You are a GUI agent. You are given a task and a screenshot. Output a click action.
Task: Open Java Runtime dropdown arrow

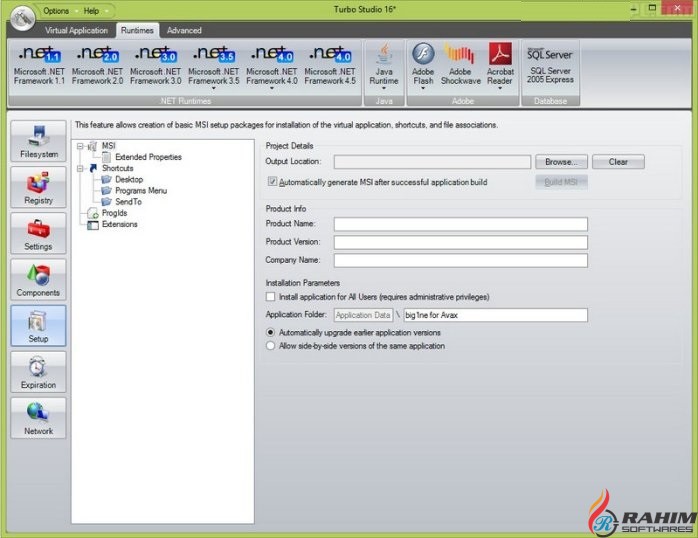pyautogui.click(x=384, y=89)
